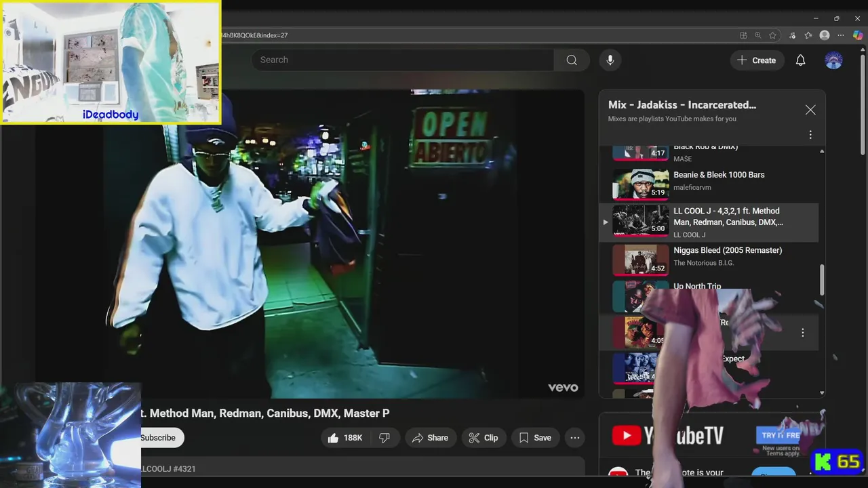This screenshot has width=868, height=488.
Task: Like the video with 188K likes
Action: (345, 438)
